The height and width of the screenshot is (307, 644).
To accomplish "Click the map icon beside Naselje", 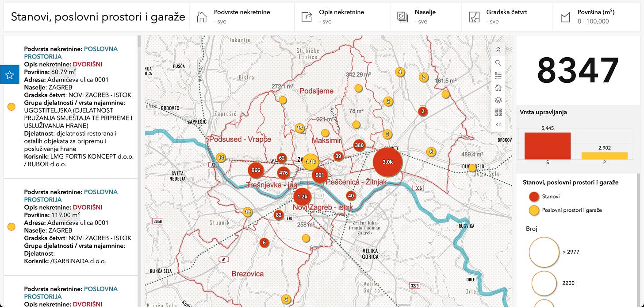I will 402,17.
